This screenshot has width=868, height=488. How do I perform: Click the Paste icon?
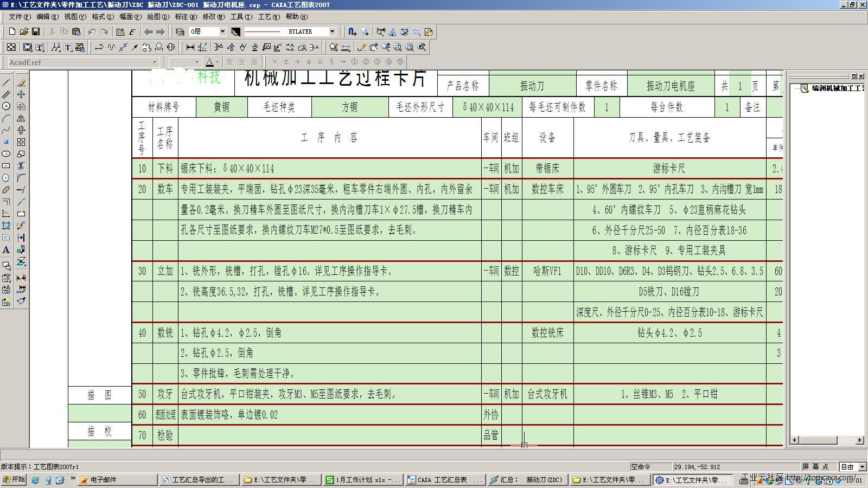click(76, 31)
